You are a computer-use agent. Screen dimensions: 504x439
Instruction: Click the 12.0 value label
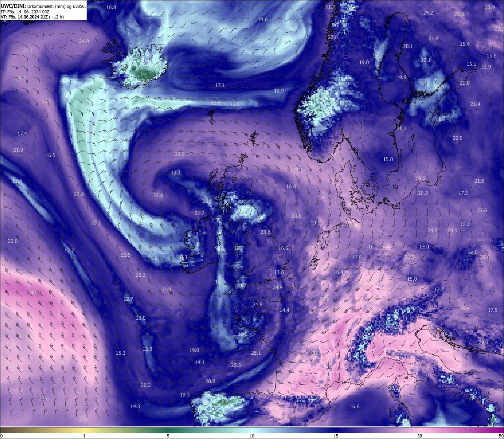424,246
